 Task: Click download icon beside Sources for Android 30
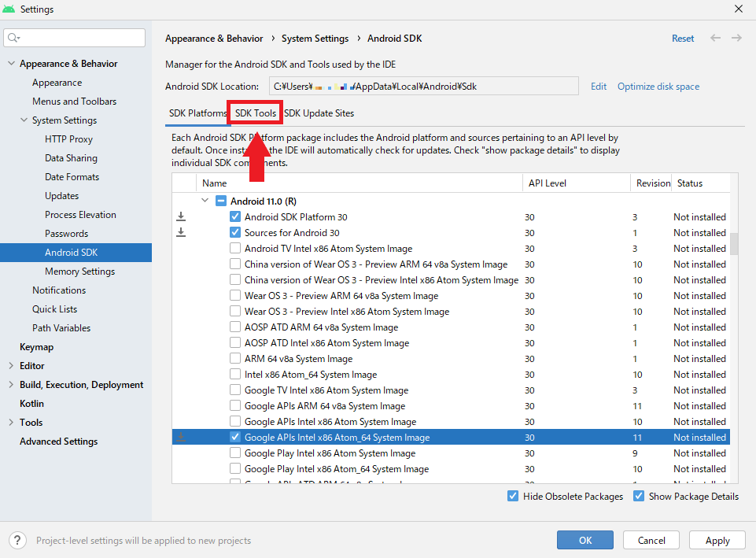pos(181,232)
